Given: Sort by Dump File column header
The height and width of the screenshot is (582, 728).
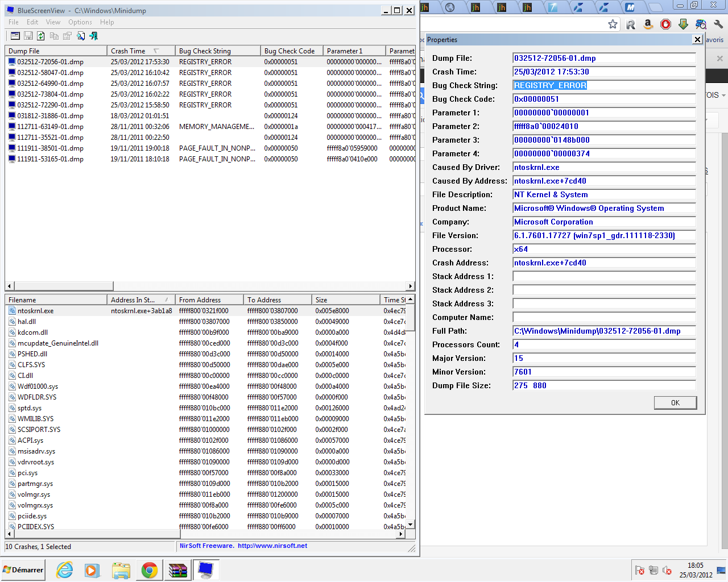Looking at the screenshot, I should click(x=56, y=51).
